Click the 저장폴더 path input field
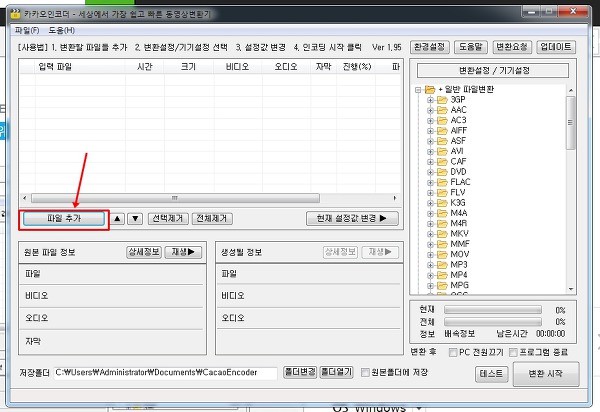600x412 pixels. [165, 373]
